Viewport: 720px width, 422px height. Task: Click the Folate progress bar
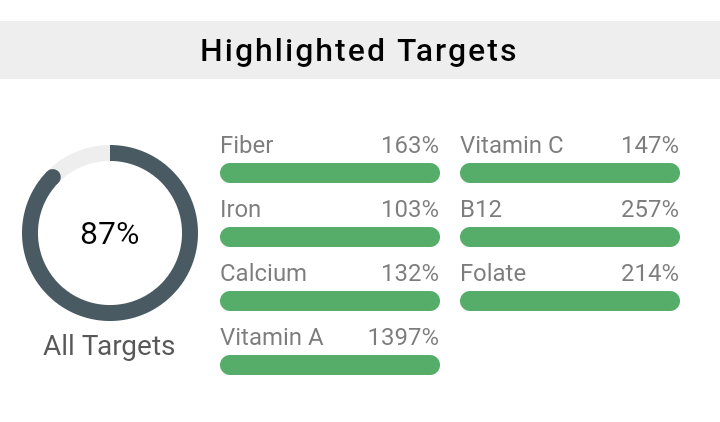pos(569,301)
